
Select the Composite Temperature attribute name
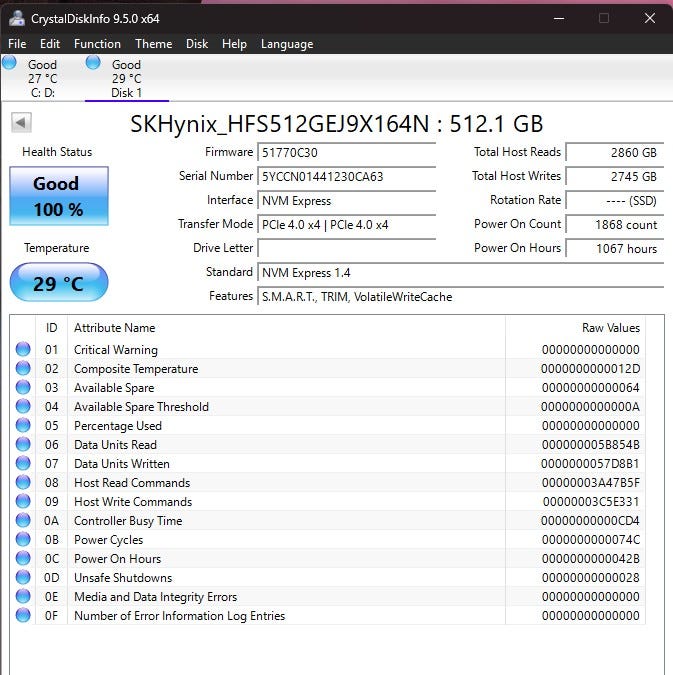point(136,369)
